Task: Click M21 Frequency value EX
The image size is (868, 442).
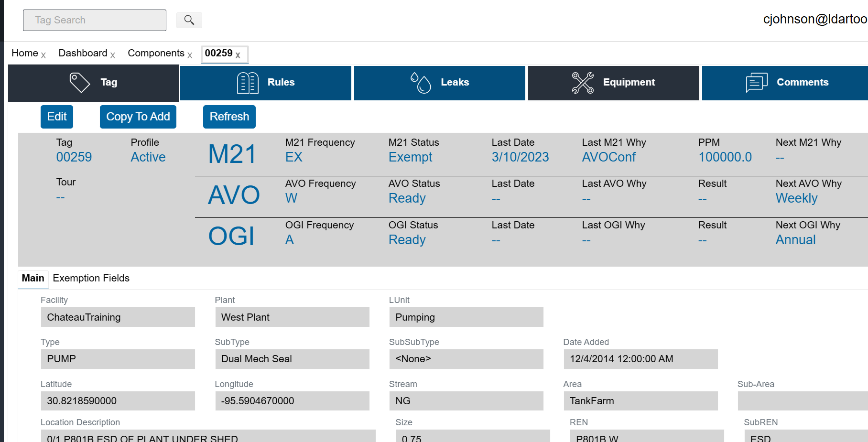Action: click(x=294, y=157)
